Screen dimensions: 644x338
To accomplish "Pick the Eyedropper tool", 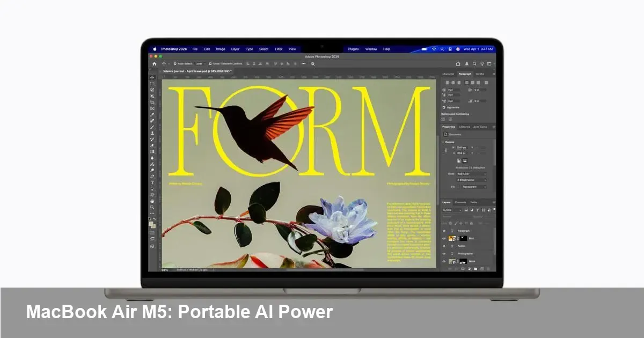I will (x=152, y=114).
